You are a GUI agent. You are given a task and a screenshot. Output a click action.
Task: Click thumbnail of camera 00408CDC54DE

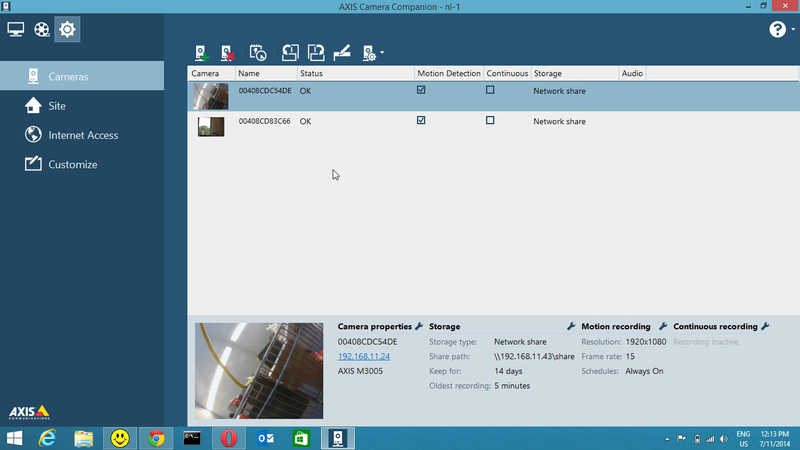[x=211, y=96]
